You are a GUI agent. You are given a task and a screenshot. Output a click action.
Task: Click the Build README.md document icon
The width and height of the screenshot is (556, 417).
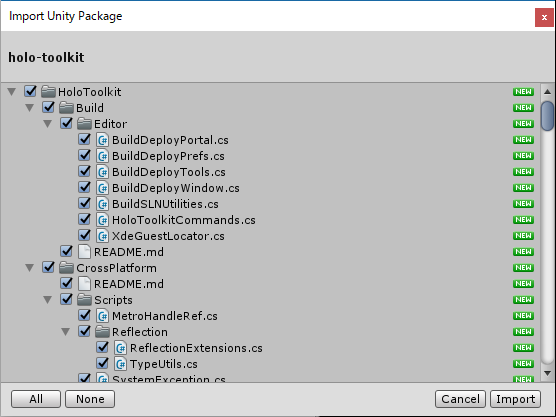[x=84, y=252]
